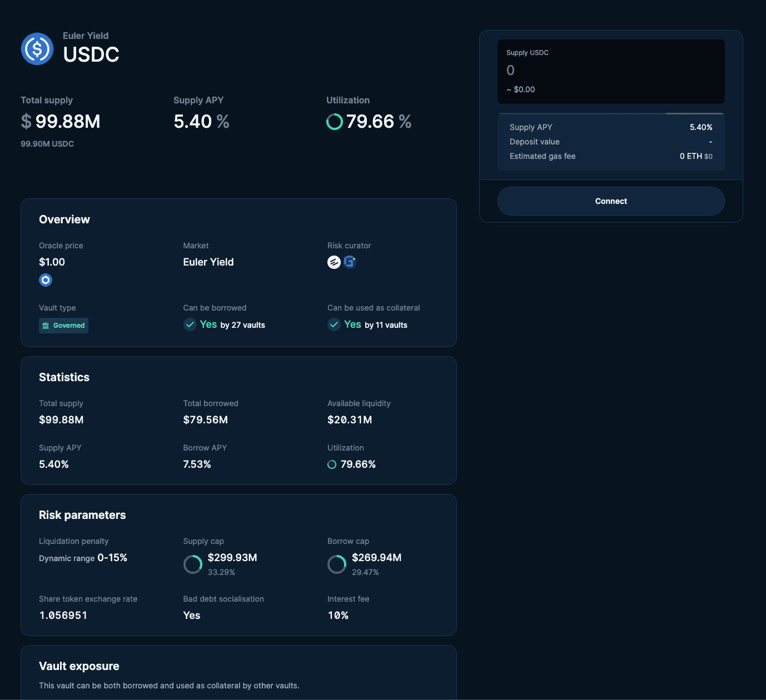Open the "by 27 vaults" borrowers list
766x700 pixels.
[x=242, y=325]
